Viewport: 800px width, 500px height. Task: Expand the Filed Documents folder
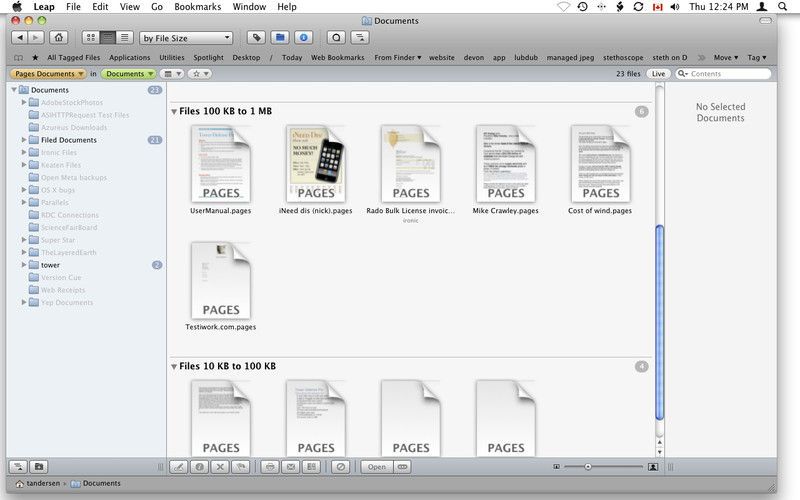pyautogui.click(x=23, y=139)
